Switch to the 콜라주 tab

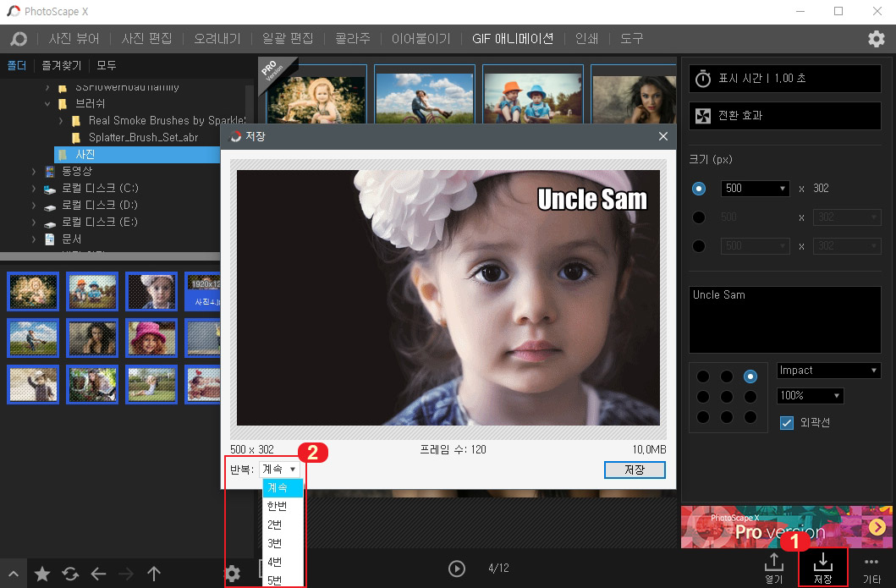(x=353, y=39)
